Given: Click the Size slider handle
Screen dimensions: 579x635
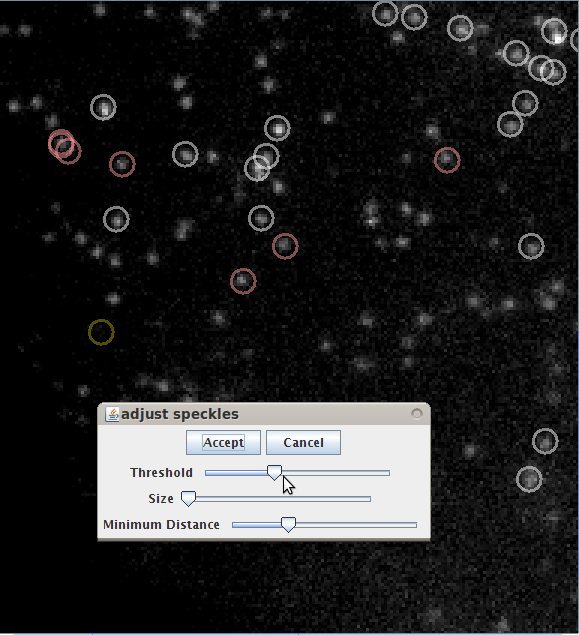Looking at the screenshot, I should 188,499.
